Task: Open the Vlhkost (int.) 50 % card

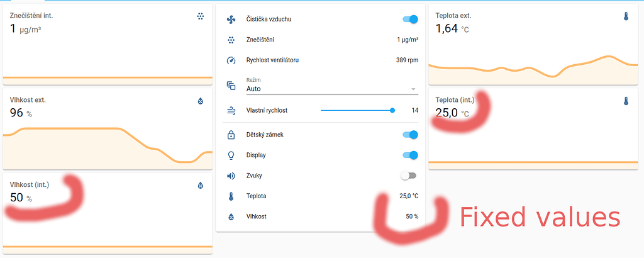Action: 108,213
